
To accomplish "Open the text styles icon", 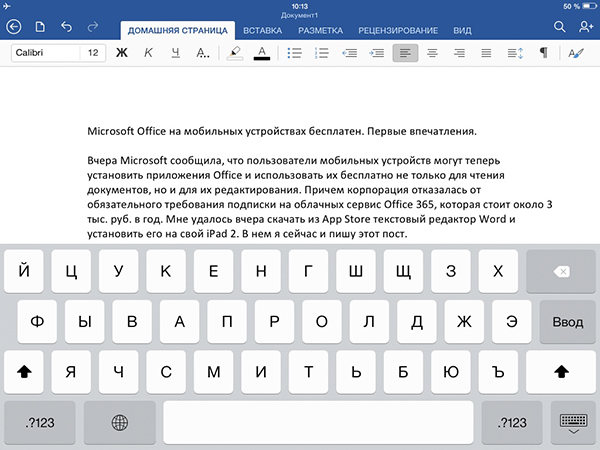I will [x=576, y=53].
